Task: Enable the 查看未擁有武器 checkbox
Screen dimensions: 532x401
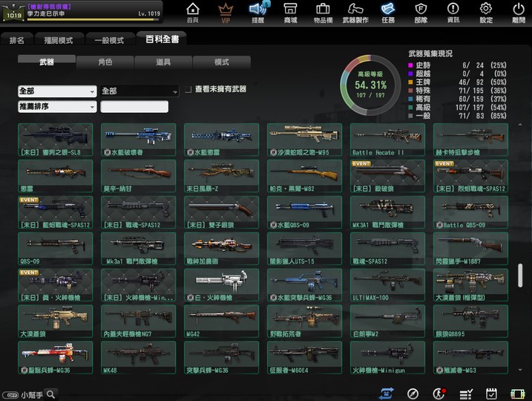Action: pos(188,90)
